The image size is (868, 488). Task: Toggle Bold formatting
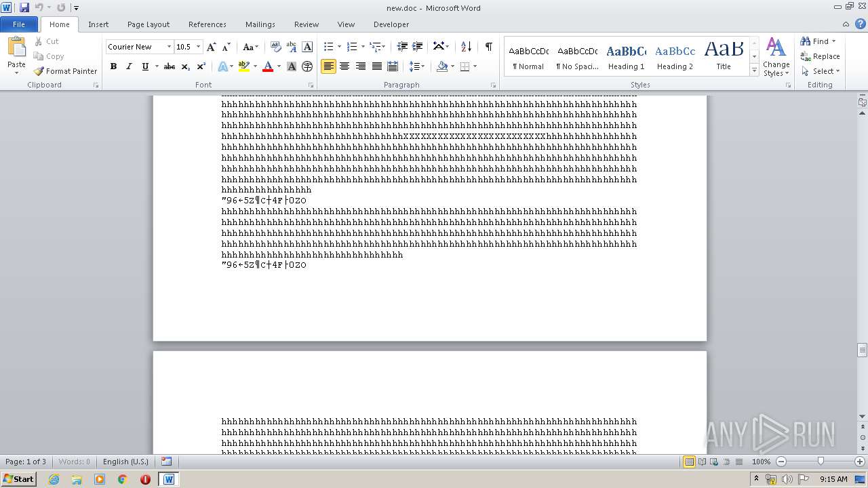point(113,66)
